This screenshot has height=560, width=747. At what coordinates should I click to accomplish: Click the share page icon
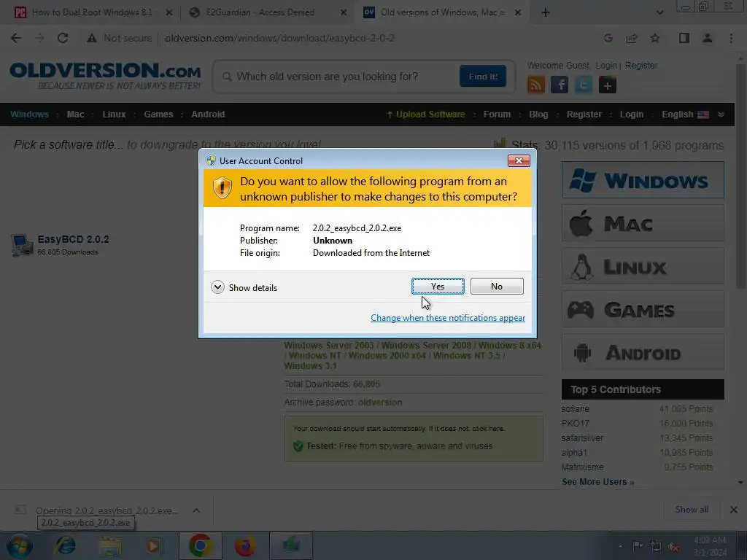[x=632, y=38]
